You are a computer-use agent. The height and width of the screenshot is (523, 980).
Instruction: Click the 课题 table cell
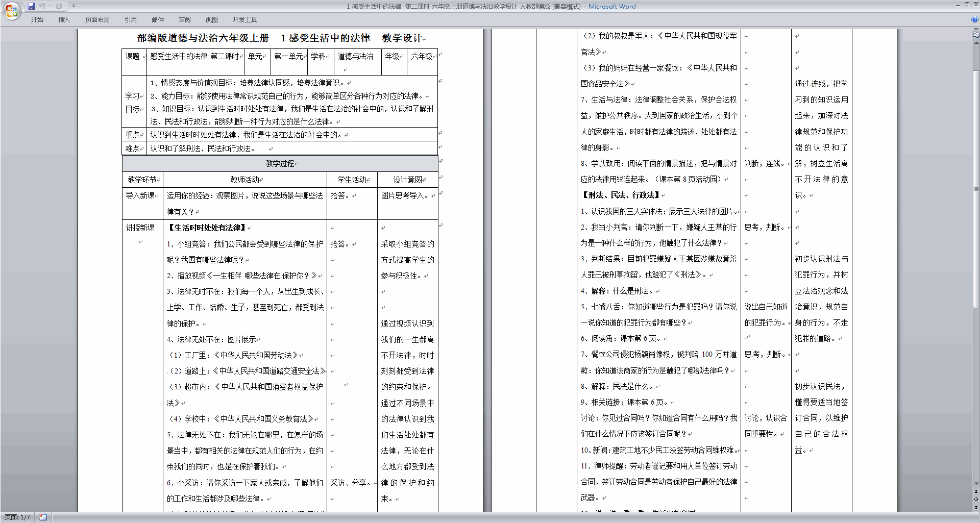[134, 62]
